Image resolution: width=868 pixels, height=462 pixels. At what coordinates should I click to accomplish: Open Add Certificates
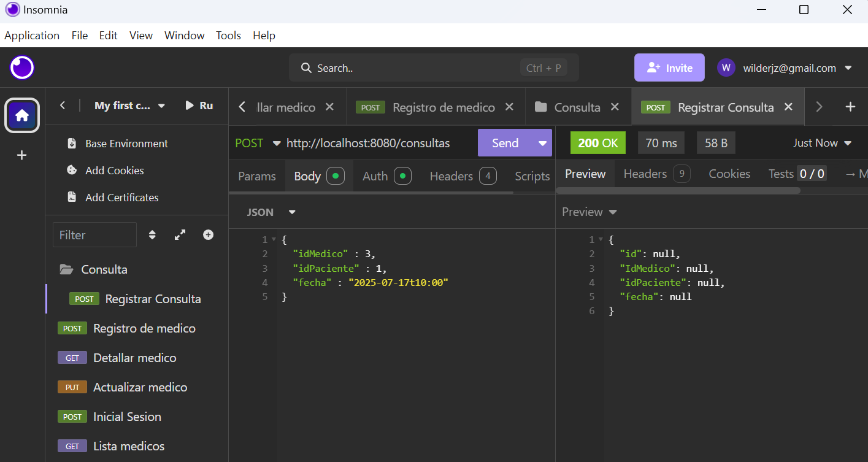point(112,198)
